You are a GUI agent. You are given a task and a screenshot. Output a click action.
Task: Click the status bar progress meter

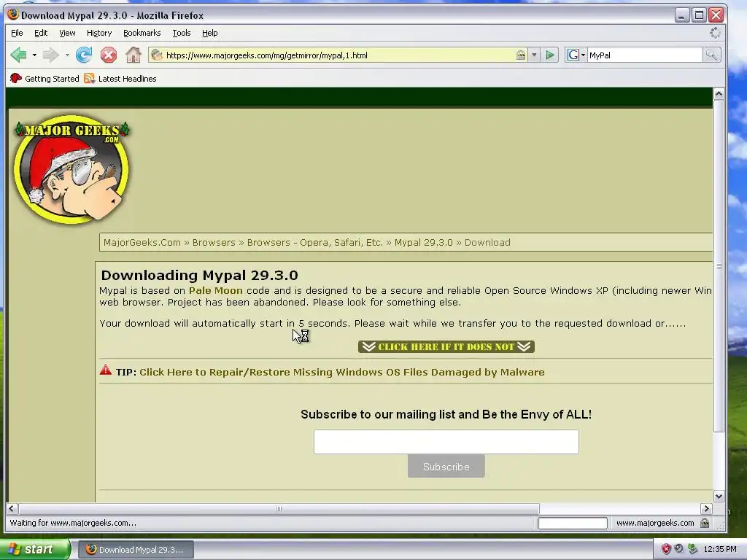pyautogui.click(x=573, y=524)
